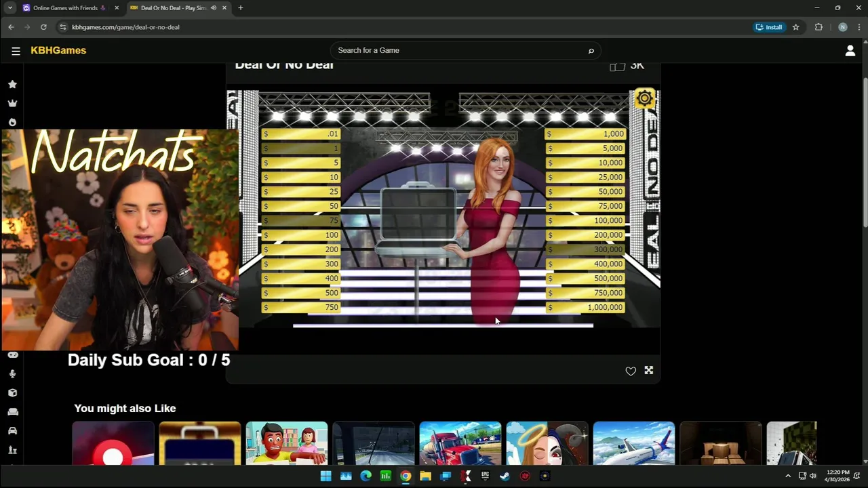Open the volume control in tray
This screenshot has width=868, height=488.
point(812,476)
